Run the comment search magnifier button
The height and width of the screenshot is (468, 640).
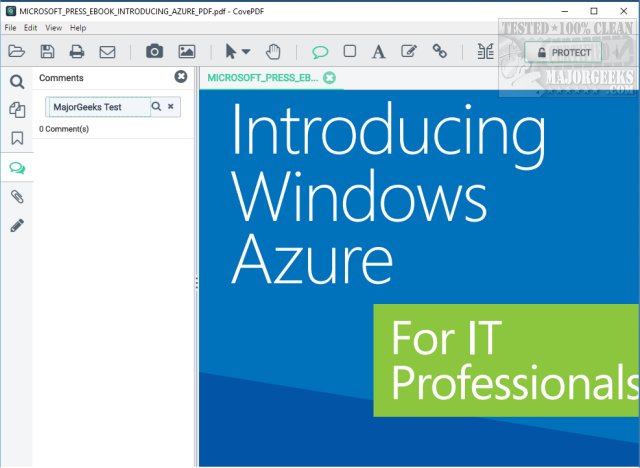(156, 106)
